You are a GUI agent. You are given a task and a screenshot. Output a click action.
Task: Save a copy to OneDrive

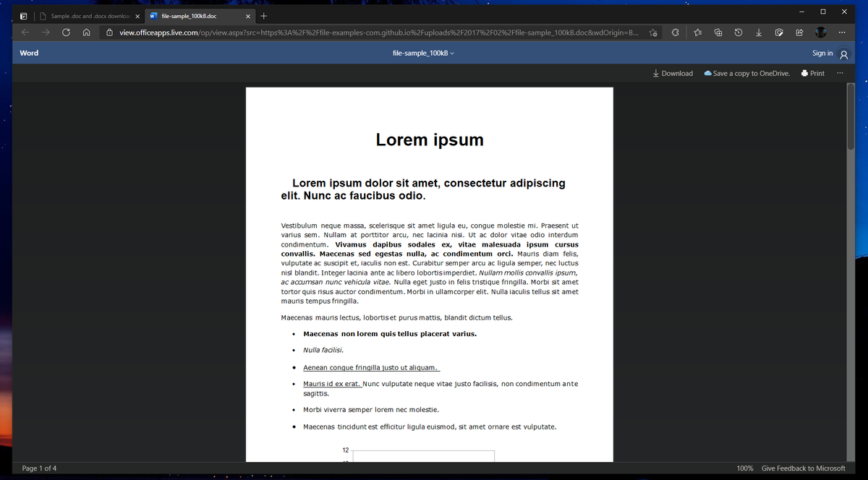747,73
